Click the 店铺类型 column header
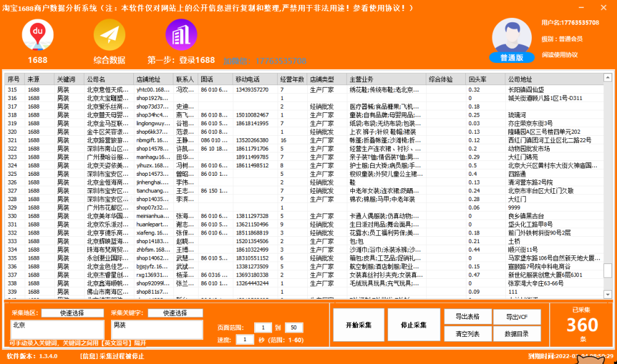Screen dimensions: 617x364 (x=326, y=79)
